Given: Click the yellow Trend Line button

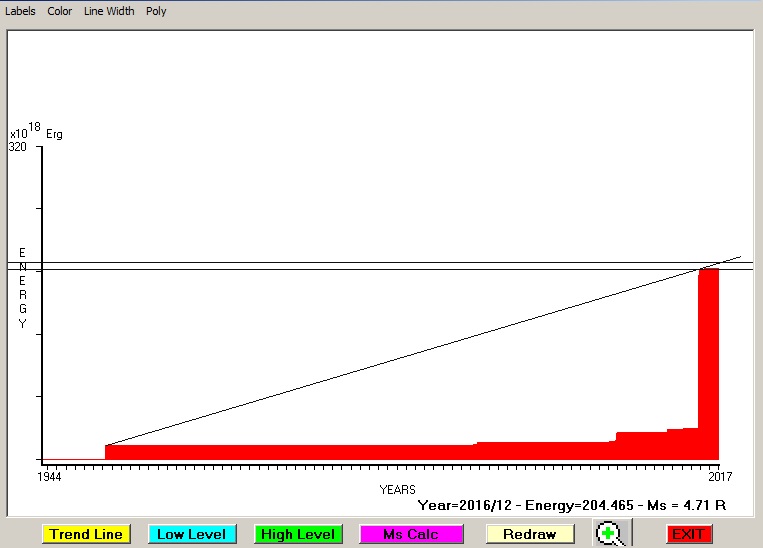Looking at the screenshot, I should pyautogui.click(x=87, y=534).
